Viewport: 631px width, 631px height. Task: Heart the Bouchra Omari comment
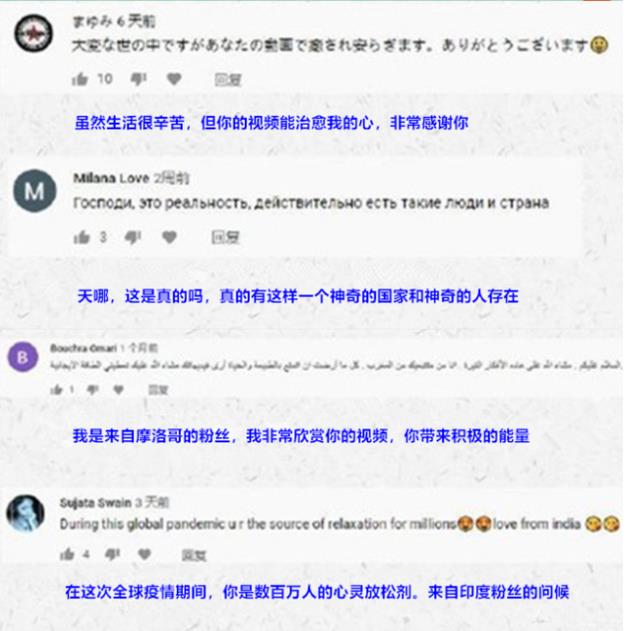118,389
